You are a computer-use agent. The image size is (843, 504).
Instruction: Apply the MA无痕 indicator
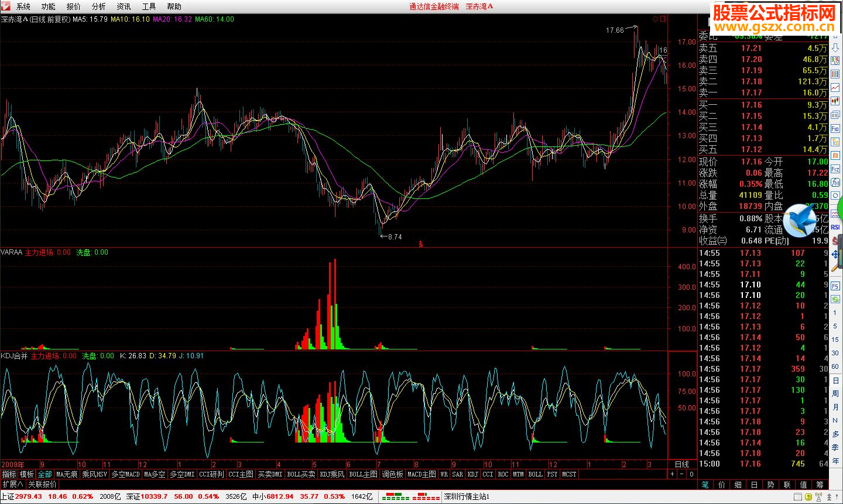point(67,474)
